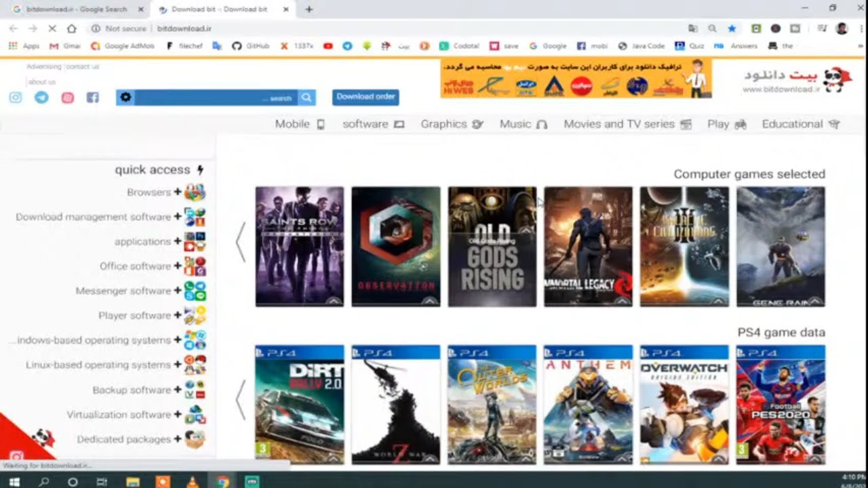Expand Download management software plus
Image resolution: width=868 pixels, height=488 pixels.
(x=178, y=217)
